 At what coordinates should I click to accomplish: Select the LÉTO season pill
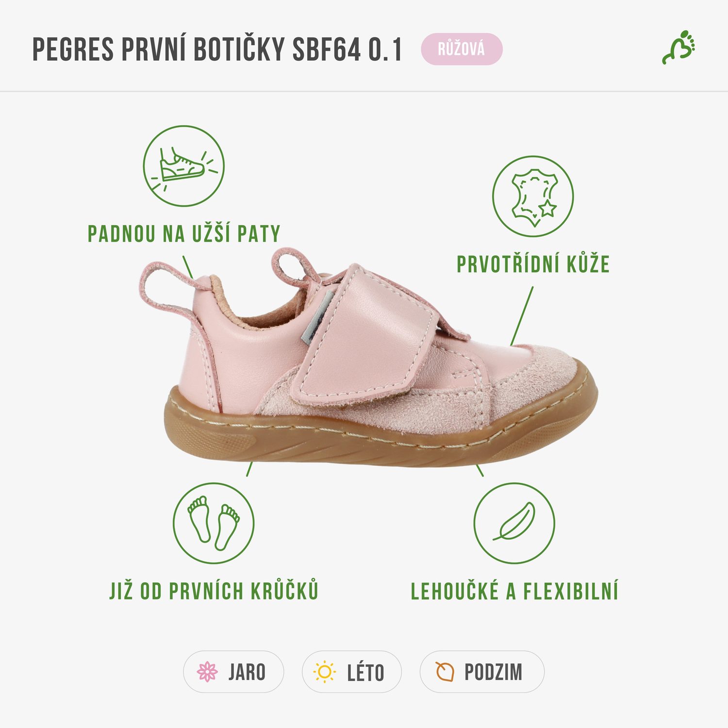point(352,672)
